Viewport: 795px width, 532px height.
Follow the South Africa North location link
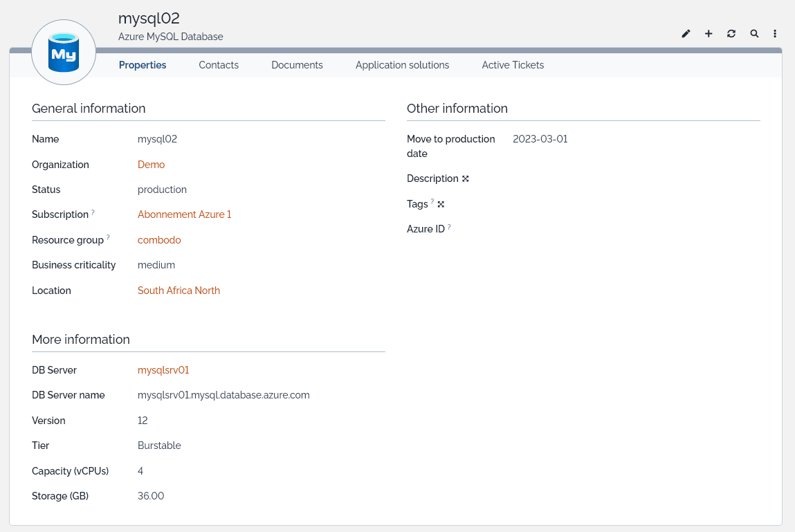point(179,291)
